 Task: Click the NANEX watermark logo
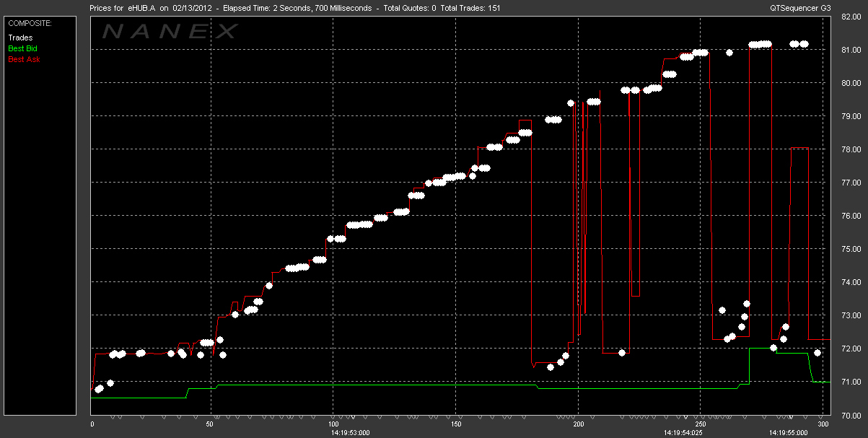point(170,31)
